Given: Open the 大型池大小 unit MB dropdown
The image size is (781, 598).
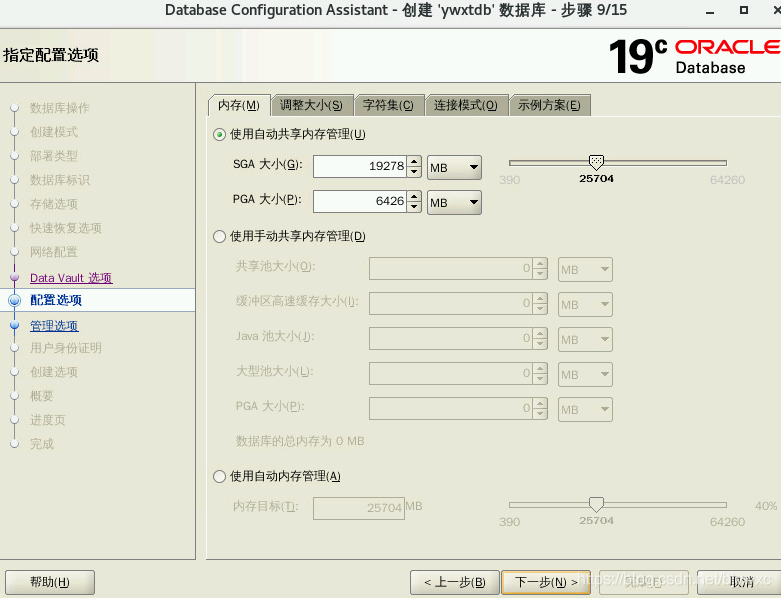Looking at the screenshot, I should pyautogui.click(x=585, y=374).
